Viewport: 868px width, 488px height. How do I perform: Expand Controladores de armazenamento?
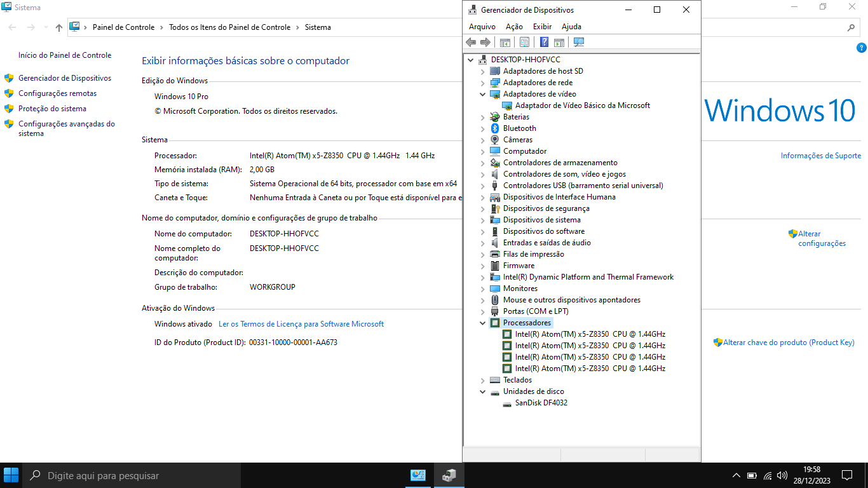click(x=483, y=163)
